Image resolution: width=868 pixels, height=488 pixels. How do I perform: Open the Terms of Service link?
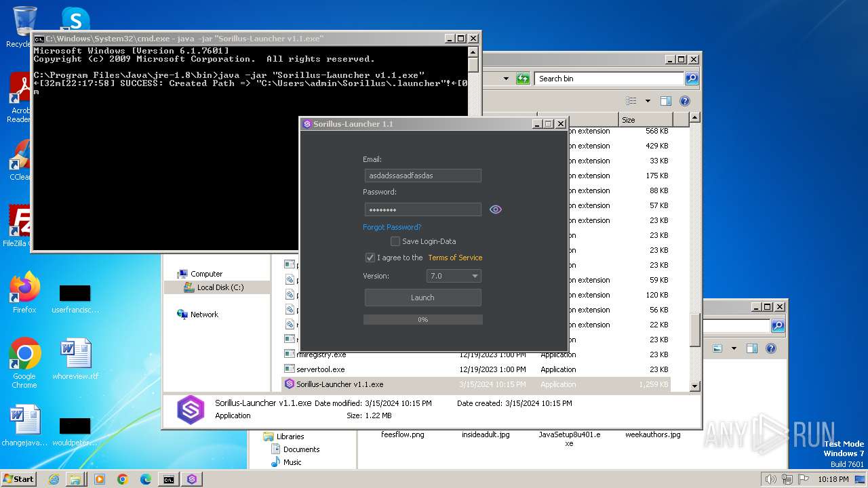[x=455, y=258]
